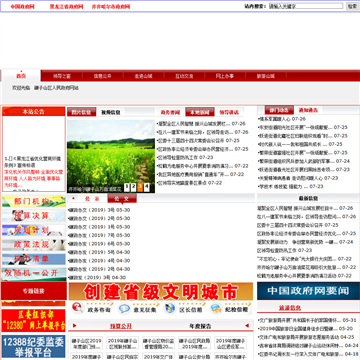This screenshot has width=360, height=360.
Task: Switch to the 通知通告 tab
Action: (x=308, y=110)
